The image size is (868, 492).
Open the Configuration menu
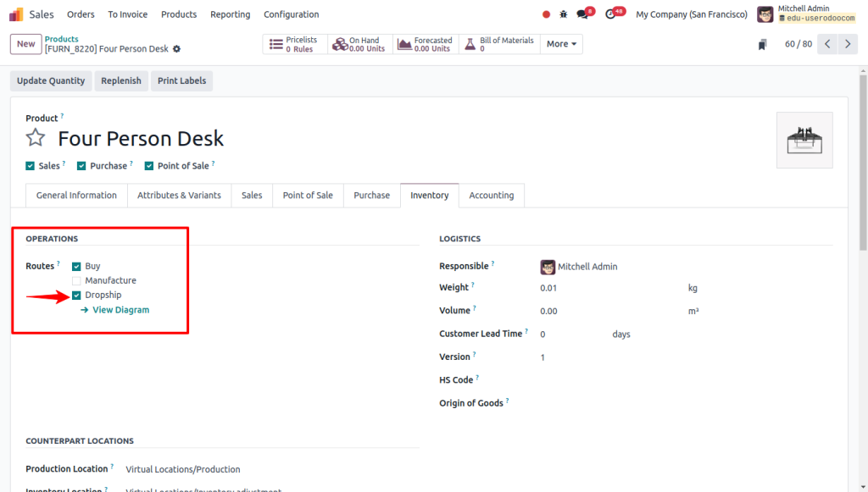click(x=292, y=14)
